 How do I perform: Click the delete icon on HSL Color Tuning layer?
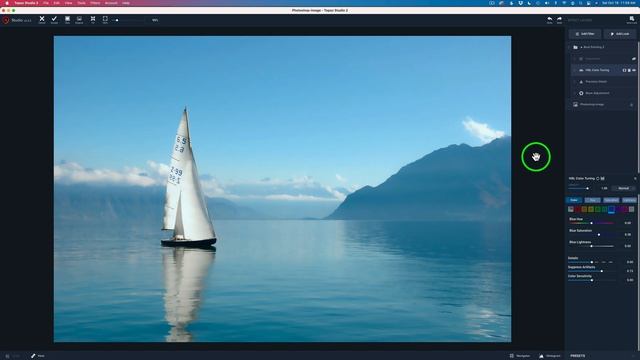[x=629, y=70]
